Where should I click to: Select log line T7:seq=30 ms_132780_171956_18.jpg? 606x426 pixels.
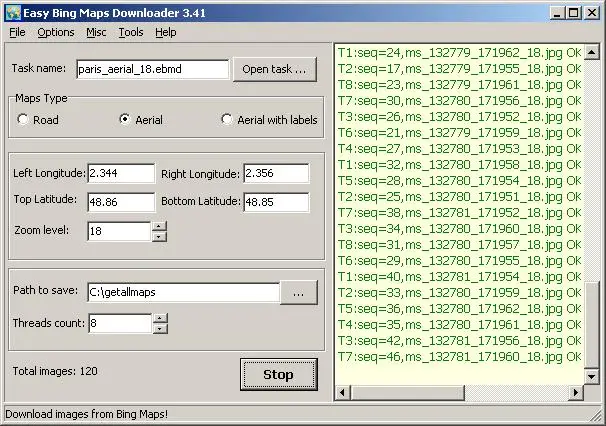click(460, 101)
